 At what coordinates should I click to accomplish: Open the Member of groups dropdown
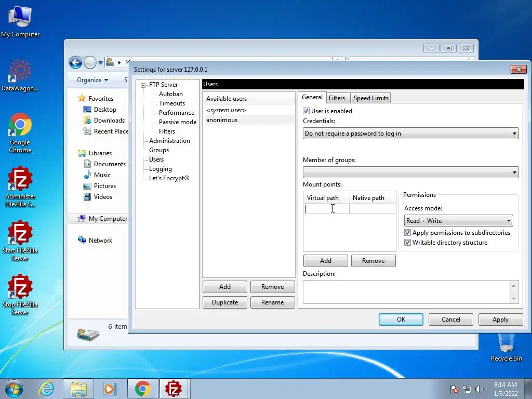point(410,172)
